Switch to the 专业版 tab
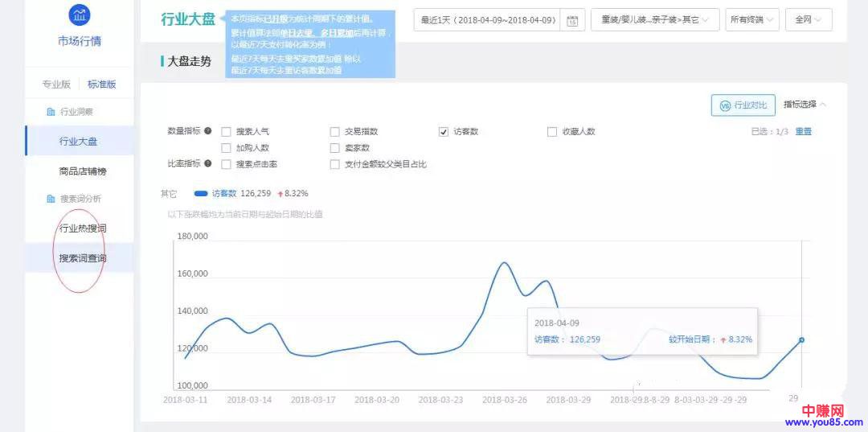This screenshot has height=432, width=868. point(56,84)
